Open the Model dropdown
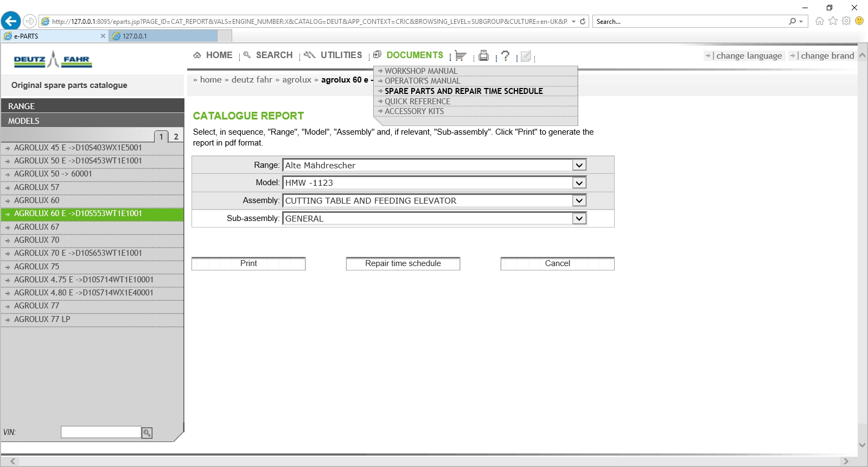The width and height of the screenshot is (868, 467). tap(579, 183)
